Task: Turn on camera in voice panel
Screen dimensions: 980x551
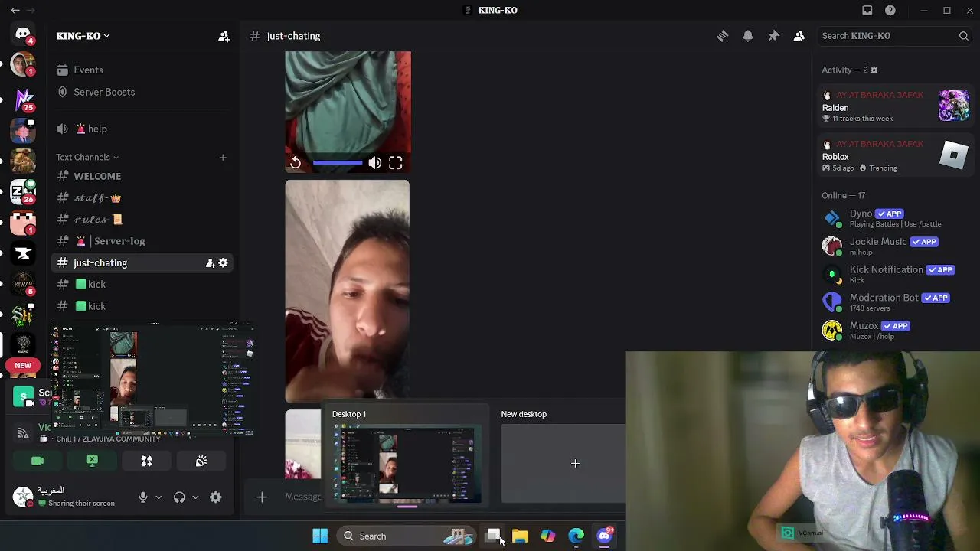Action: tap(38, 461)
